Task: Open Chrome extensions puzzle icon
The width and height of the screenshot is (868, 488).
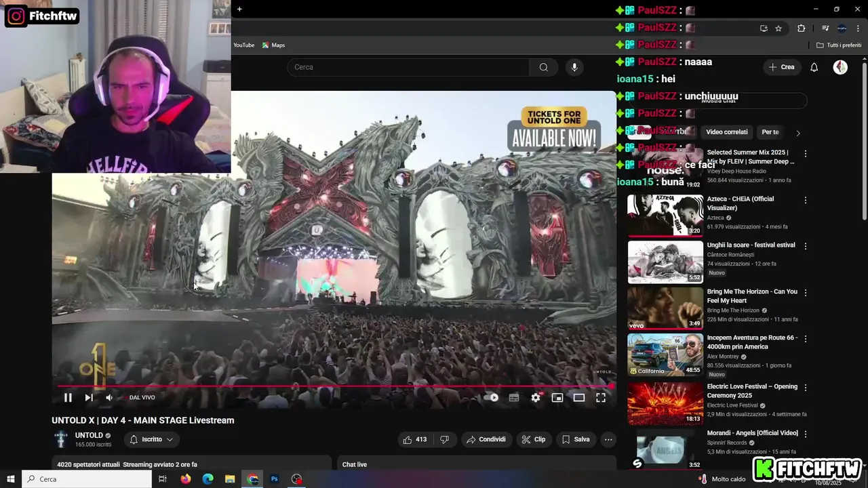Action: coord(802,28)
